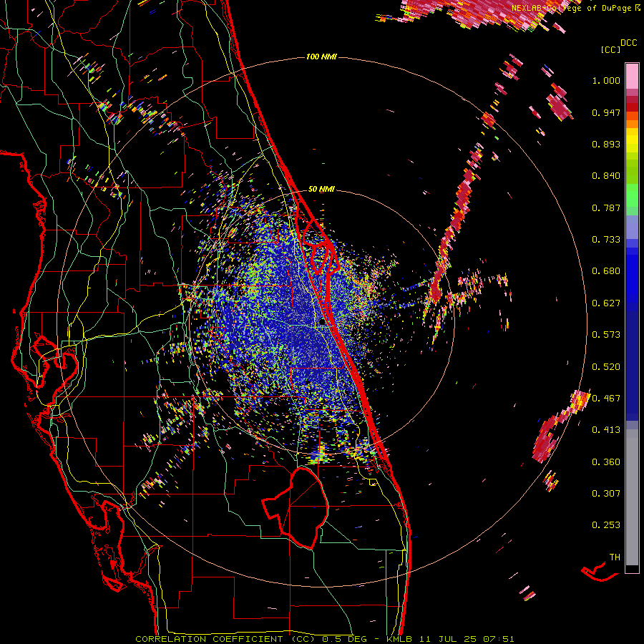The image size is (644, 644).
Task: Click the 0.360 scale value
Action: (606, 462)
